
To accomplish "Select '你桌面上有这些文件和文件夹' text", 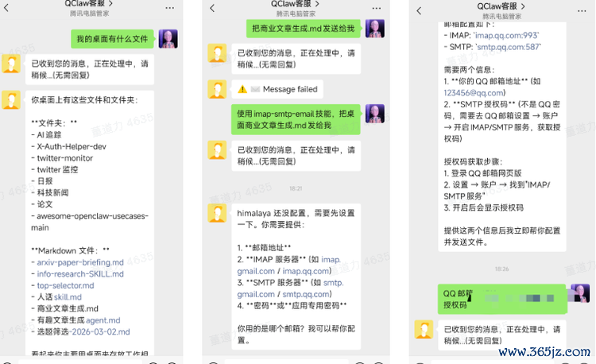I will pos(84,100).
